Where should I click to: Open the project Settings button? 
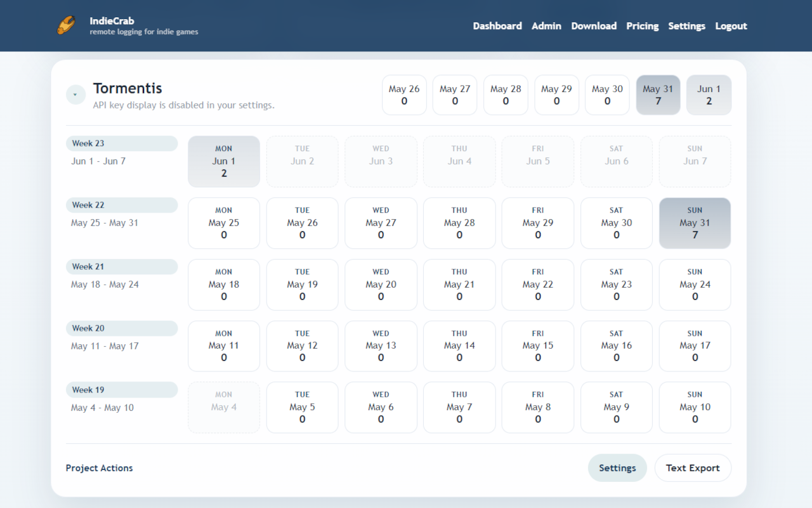(x=617, y=468)
